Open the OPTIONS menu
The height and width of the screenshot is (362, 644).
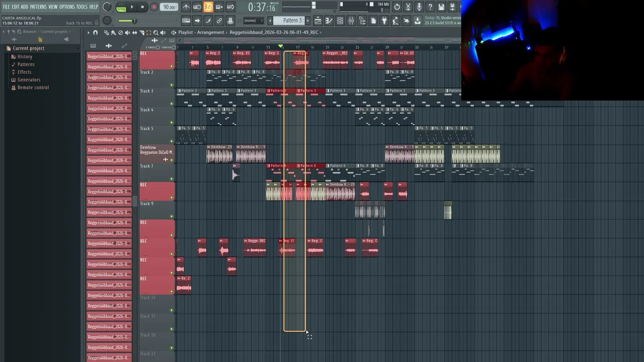coord(67,7)
